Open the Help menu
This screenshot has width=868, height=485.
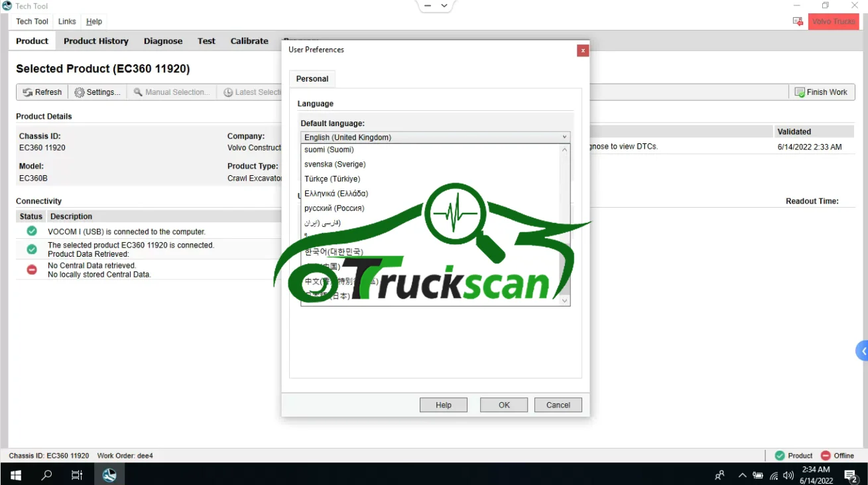[94, 21]
